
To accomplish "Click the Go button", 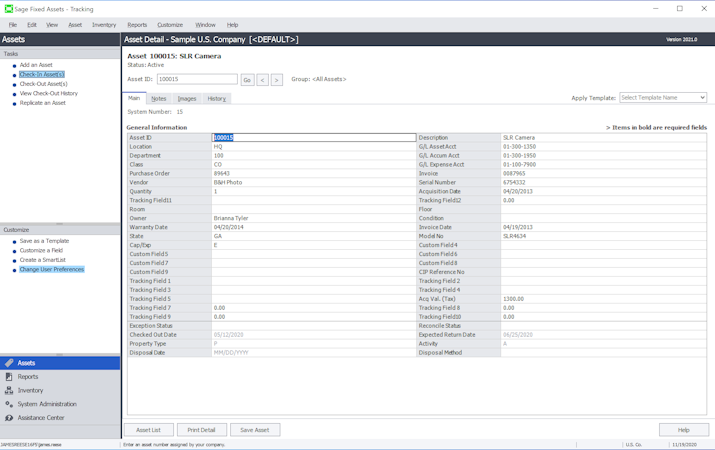I will point(247,80).
